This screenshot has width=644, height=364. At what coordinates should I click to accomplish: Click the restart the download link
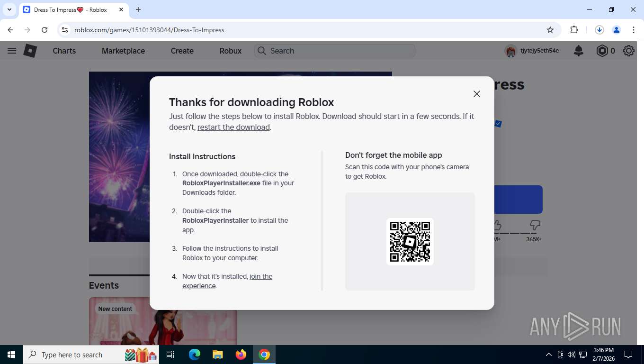pyautogui.click(x=233, y=127)
